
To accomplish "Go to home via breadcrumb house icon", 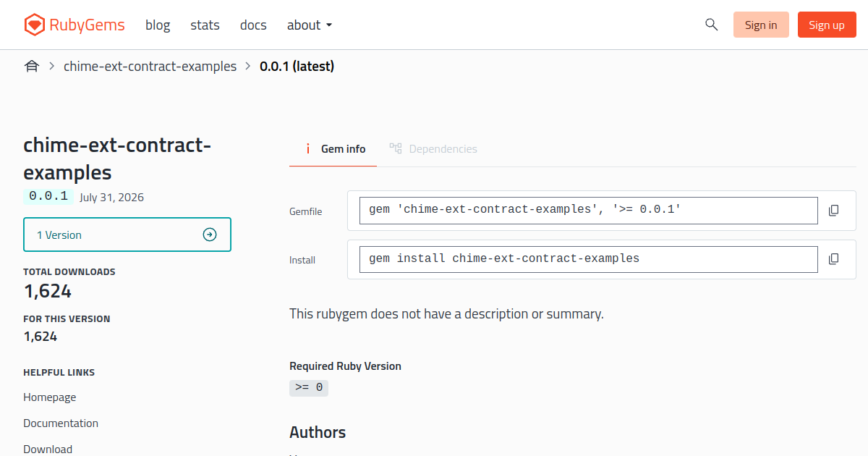I will click(31, 67).
